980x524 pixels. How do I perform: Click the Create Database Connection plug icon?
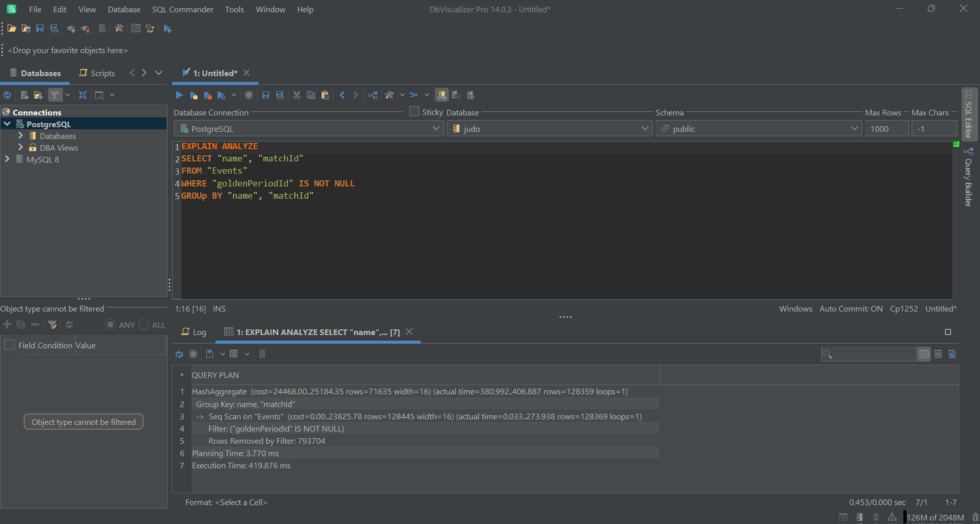click(71, 28)
